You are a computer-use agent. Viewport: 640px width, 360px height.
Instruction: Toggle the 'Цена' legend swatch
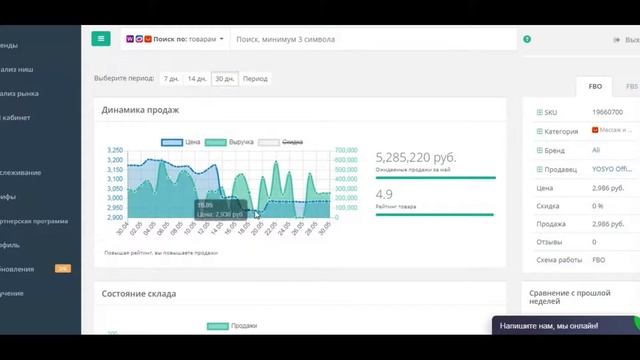[x=172, y=142]
